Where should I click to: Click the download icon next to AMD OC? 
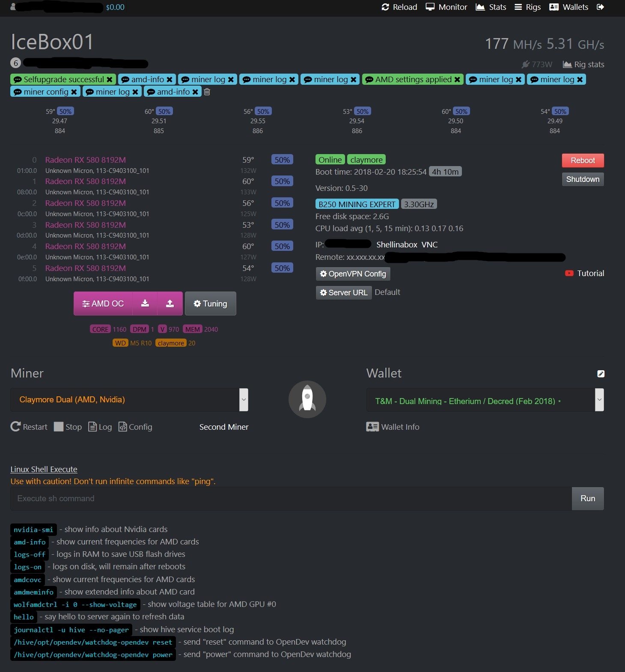pyautogui.click(x=145, y=303)
